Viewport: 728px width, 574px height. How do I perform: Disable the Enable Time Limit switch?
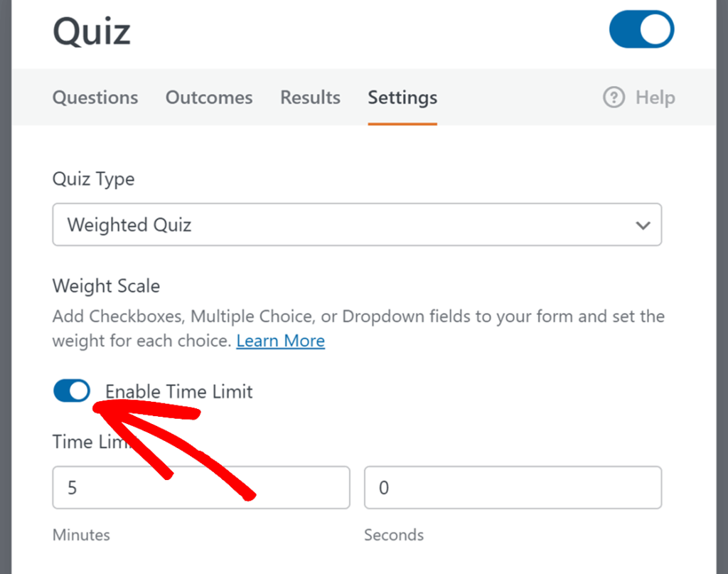[x=72, y=390]
